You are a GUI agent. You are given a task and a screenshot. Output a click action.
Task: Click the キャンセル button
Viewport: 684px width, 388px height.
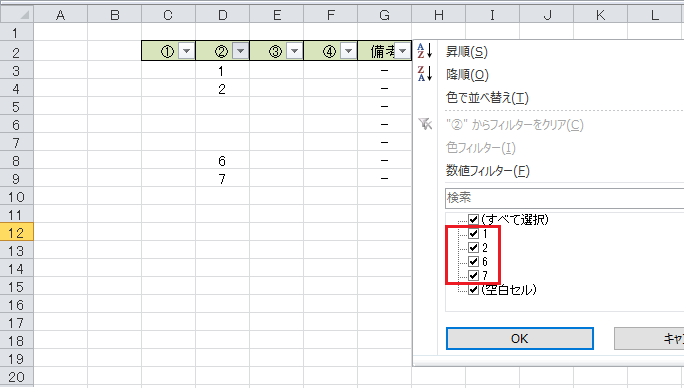tap(649, 339)
